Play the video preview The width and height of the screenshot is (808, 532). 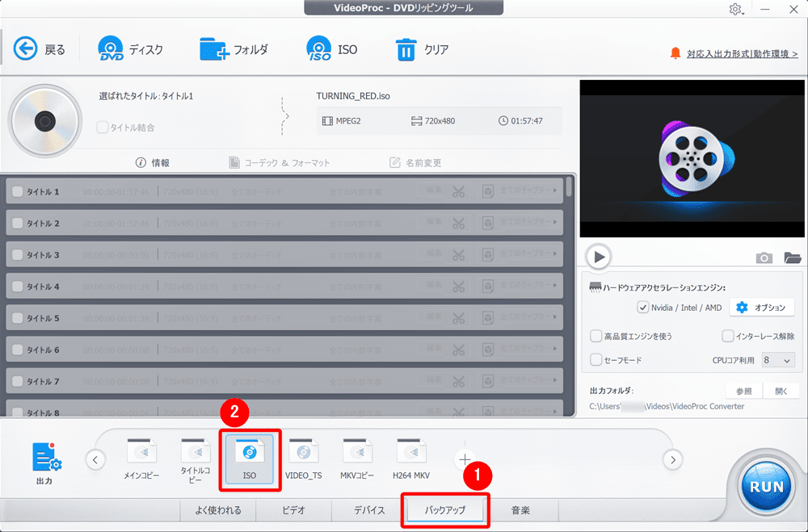coord(599,258)
